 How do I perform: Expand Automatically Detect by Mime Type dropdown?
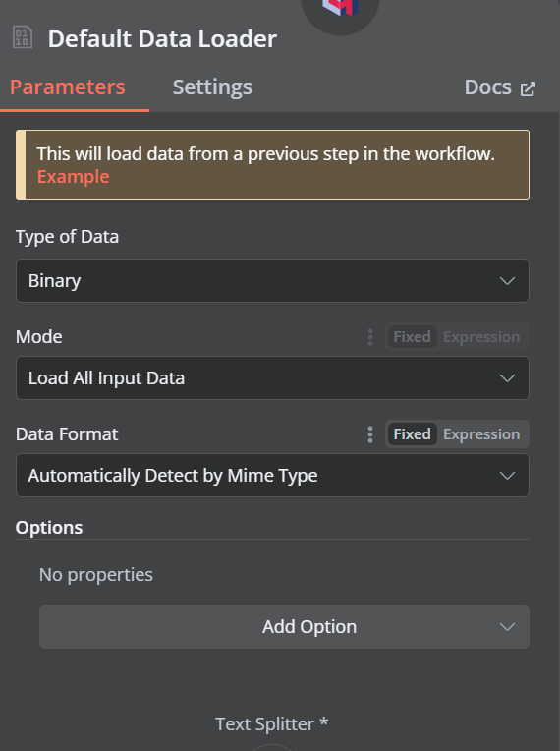coord(272,475)
